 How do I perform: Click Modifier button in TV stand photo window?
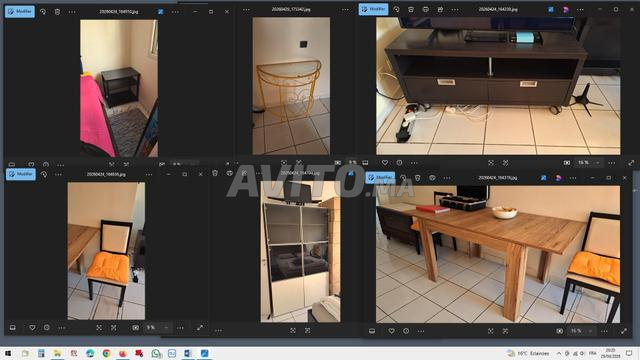pos(373,9)
